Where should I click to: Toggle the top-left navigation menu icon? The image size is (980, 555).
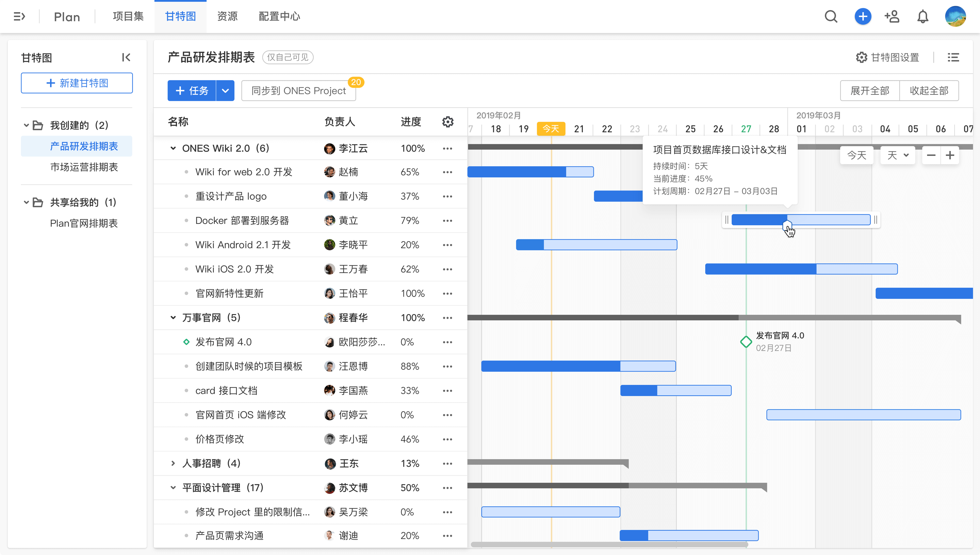tap(19, 16)
